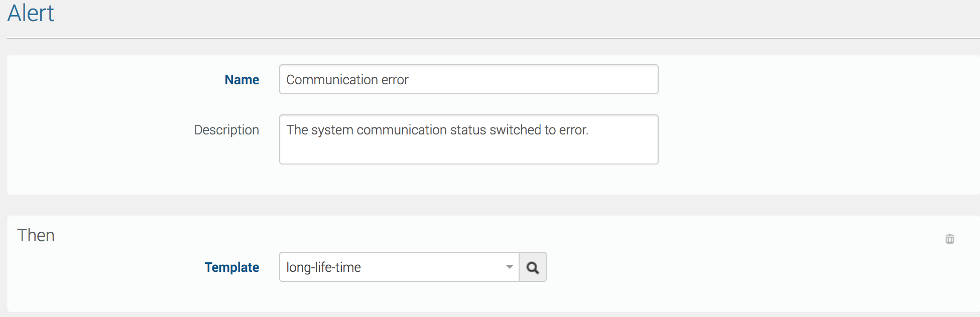Click the word error in Name field

coord(395,80)
